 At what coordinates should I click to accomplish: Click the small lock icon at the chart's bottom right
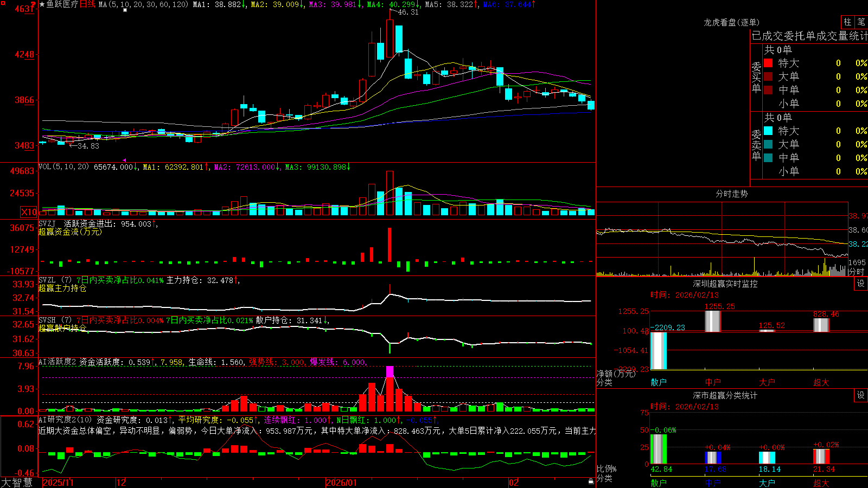click(x=591, y=481)
